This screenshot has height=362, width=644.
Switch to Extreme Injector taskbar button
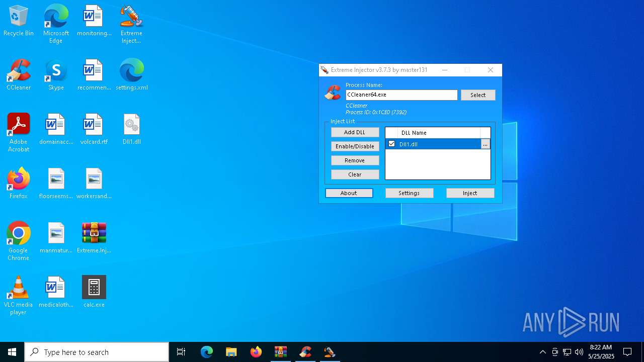[330, 352]
